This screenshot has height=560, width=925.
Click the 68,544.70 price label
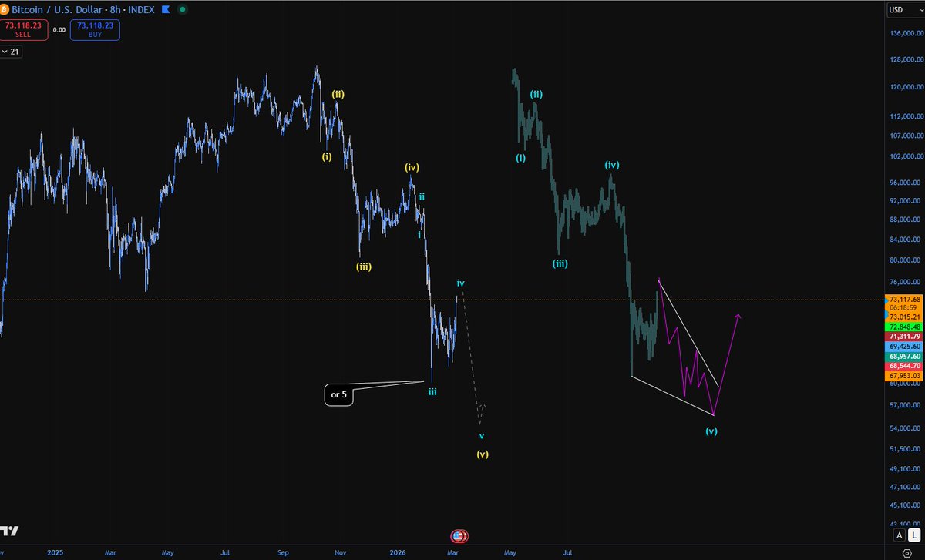(x=903, y=367)
